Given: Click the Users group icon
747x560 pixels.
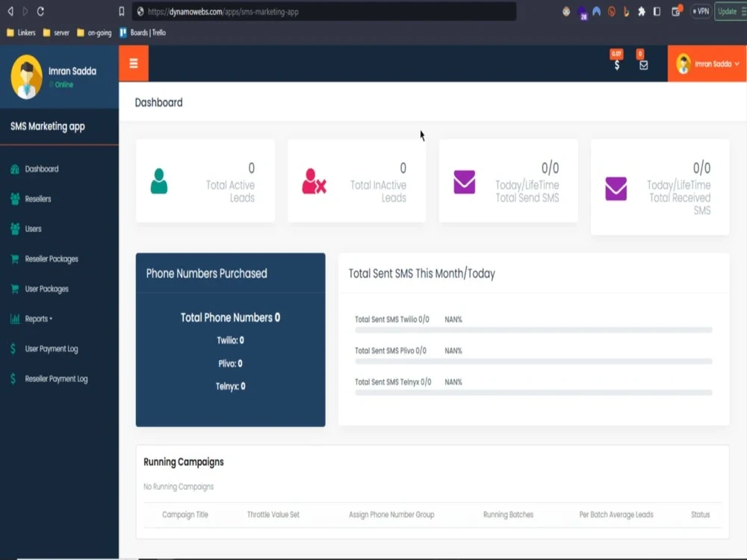Looking at the screenshot, I should point(15,229).
